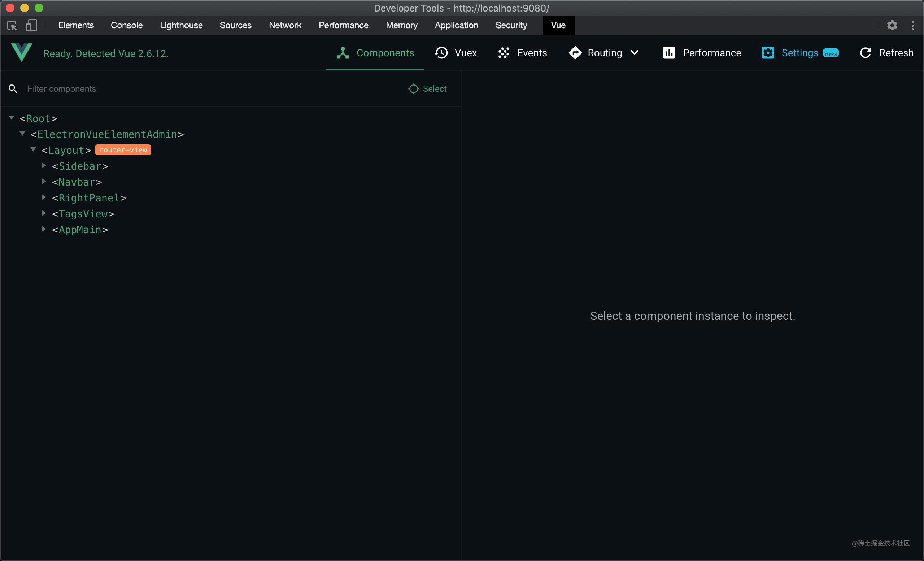Click the Refresh button
924x561 pixels.
pos(887,53)
